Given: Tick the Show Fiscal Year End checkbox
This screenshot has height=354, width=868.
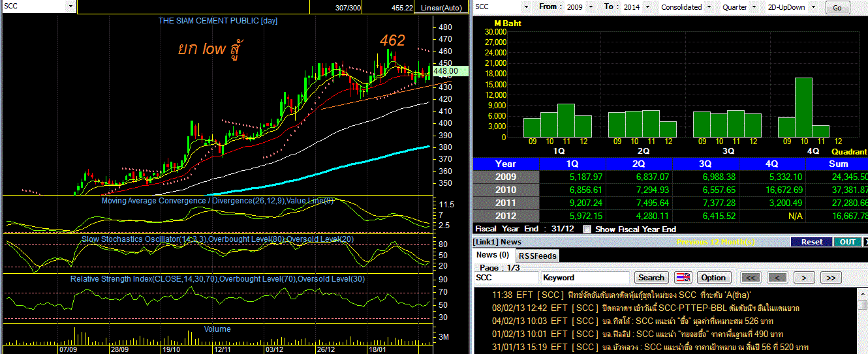Looking at the screenshot, I should (587, 229).
